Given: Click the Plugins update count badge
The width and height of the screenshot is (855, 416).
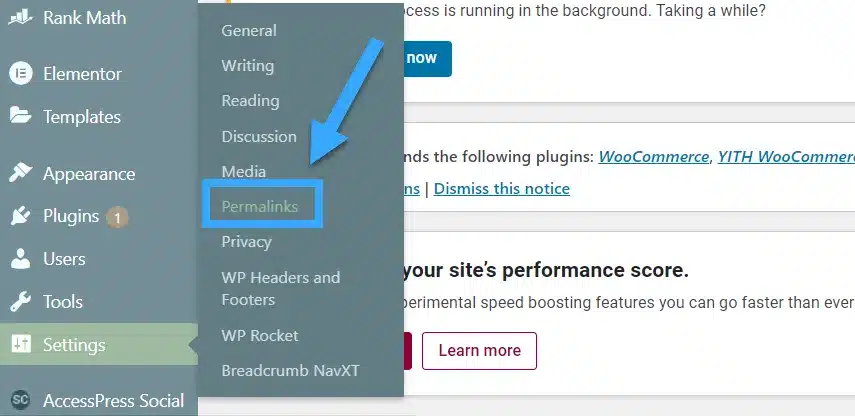Looking at the screenshot, I should [118, 216].
